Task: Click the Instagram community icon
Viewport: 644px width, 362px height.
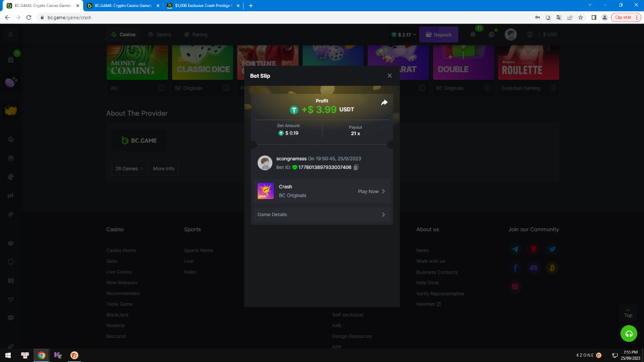Action: click(x=515, y=286)
